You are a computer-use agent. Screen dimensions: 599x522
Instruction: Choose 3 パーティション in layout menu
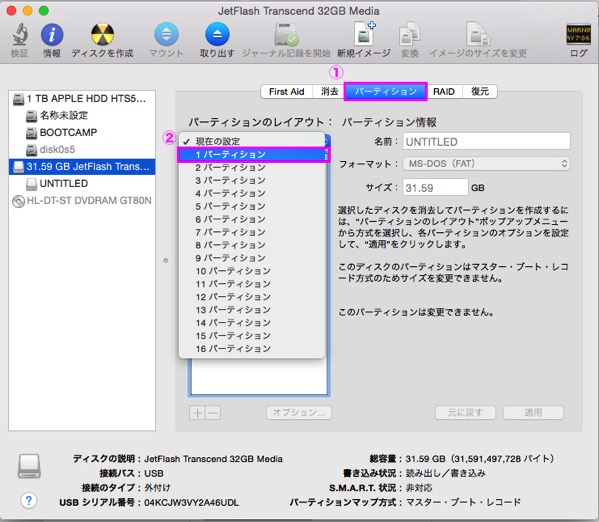coord(252,180)
